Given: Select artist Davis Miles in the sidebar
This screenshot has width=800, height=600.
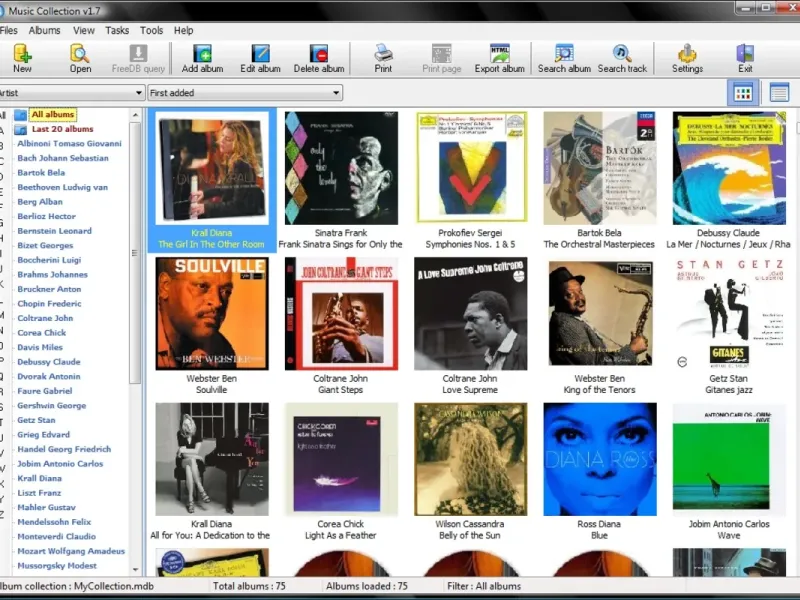Looking at the screenshot, I should coord(40,347).
